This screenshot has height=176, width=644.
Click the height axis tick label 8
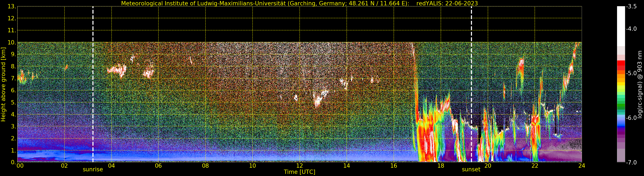click(13, 66)
